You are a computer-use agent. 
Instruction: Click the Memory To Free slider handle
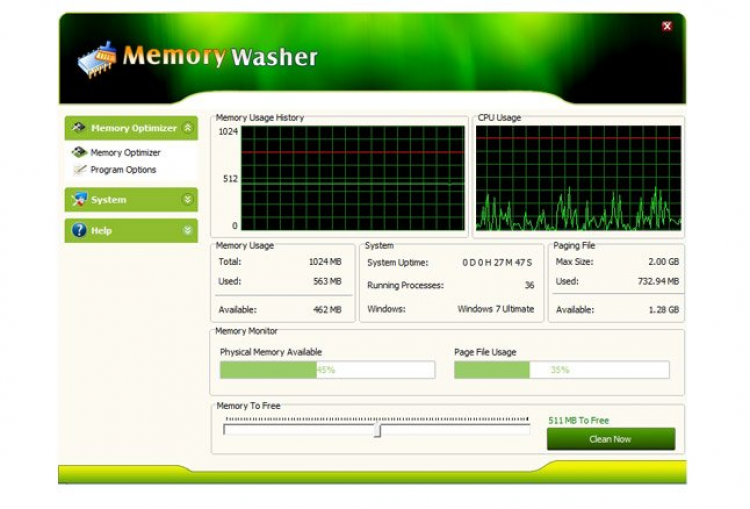(x=377, y=430)
